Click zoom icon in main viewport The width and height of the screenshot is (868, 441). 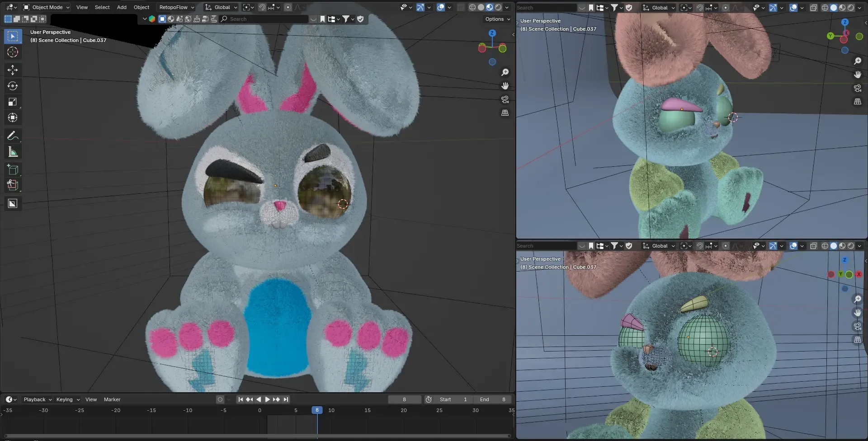coord(505,72)
